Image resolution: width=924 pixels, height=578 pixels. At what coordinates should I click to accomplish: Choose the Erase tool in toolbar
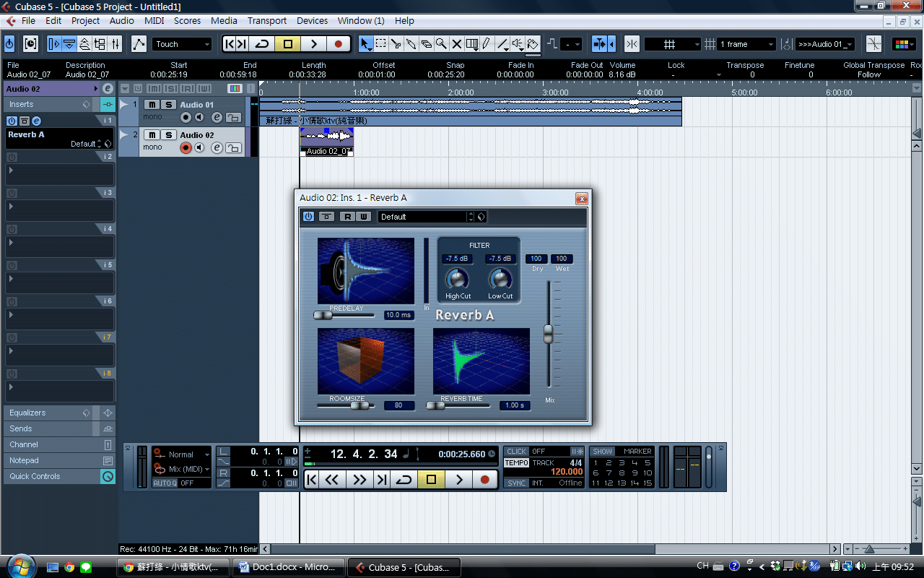click(427, 44)
